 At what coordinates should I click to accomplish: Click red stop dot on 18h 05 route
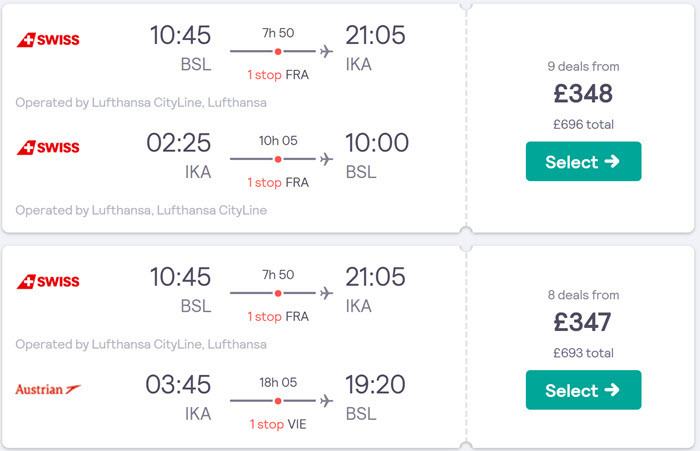click(x=278, y=401)
